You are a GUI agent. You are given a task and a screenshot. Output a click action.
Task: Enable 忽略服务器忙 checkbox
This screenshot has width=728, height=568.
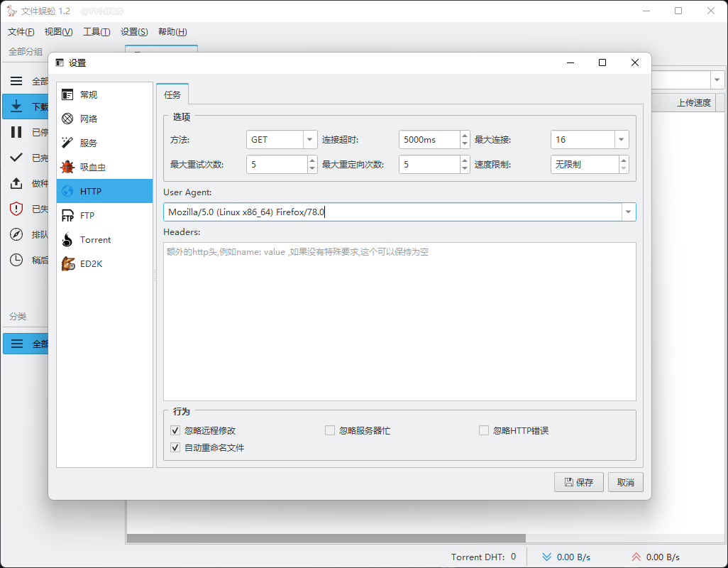point(330,430)
